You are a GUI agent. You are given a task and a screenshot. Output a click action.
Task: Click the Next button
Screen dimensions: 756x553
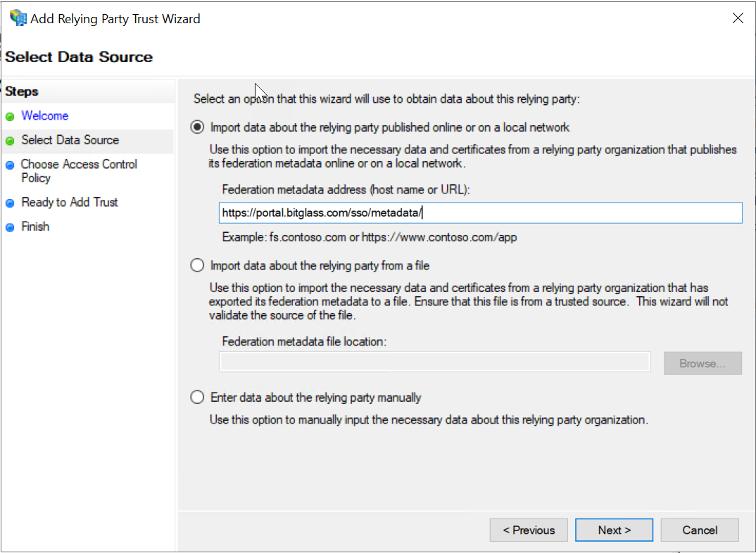614,530
